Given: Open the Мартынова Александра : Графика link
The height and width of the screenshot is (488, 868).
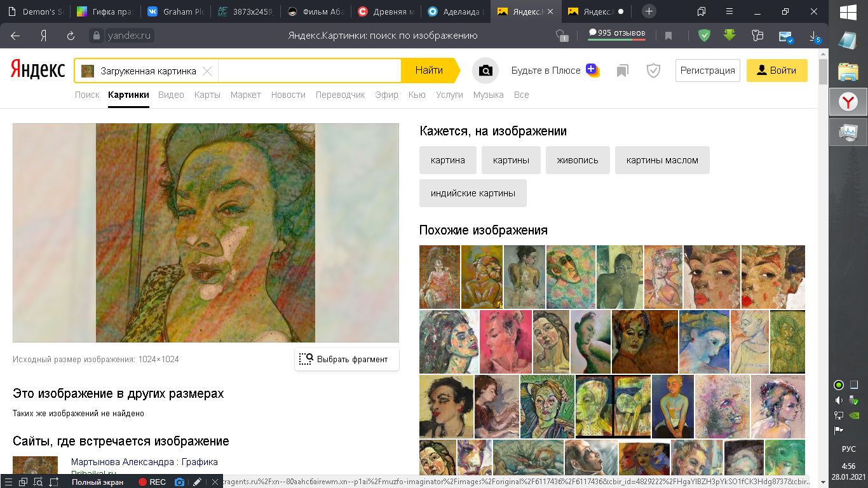Looking at the screenshot, I should pyautogui.click(x=144, y=462).
